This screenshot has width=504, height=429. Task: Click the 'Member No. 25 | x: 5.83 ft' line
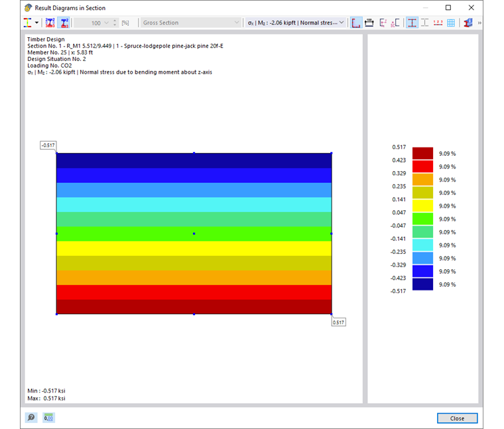point(60,52)
